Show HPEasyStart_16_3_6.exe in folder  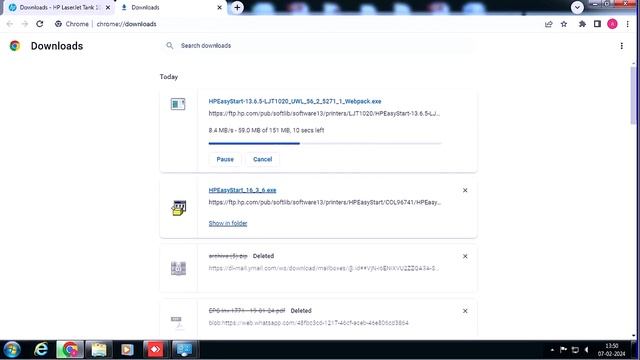228,223
